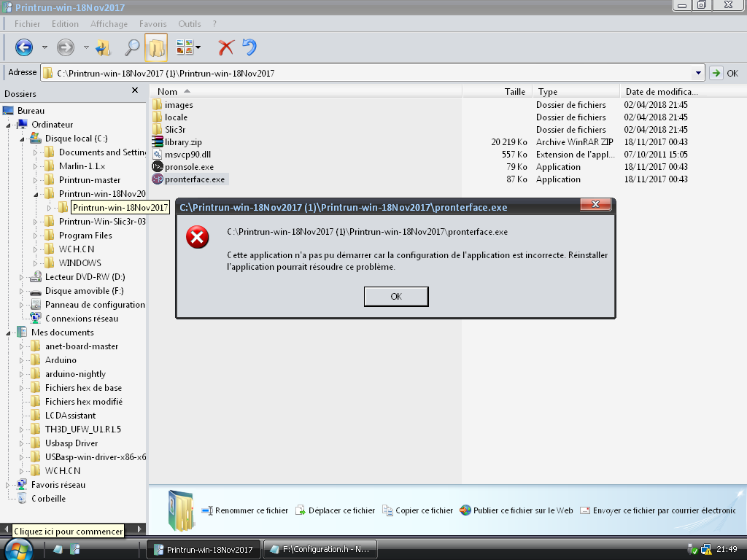Click Déplacer ce fichier link
Image resolution: width=747 pixels, height=560 pixels.
click(x=336, y=510)
